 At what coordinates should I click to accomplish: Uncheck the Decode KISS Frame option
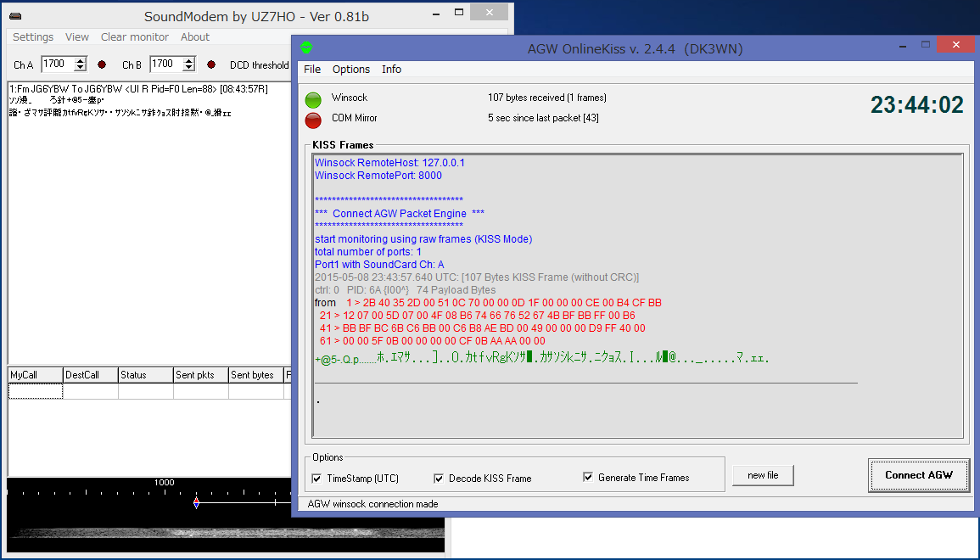(439, 479)
